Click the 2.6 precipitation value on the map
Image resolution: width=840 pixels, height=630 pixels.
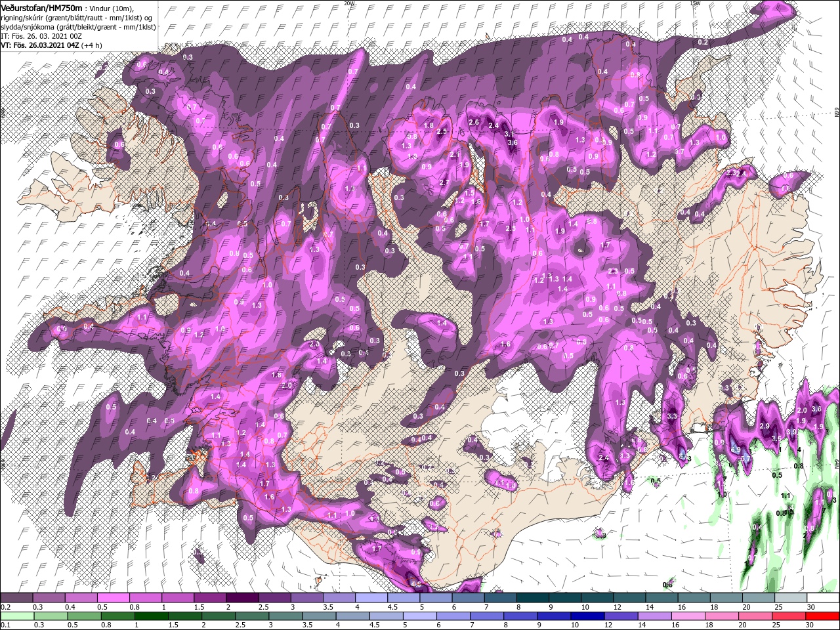[x=474, y=122]
